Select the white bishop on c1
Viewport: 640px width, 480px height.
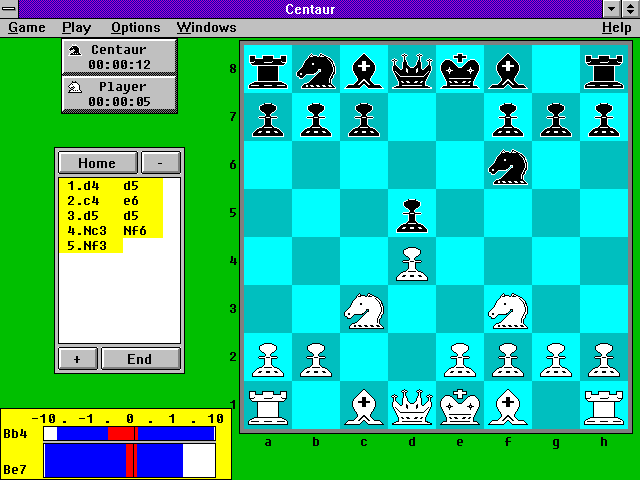click(x=364, y=406)
